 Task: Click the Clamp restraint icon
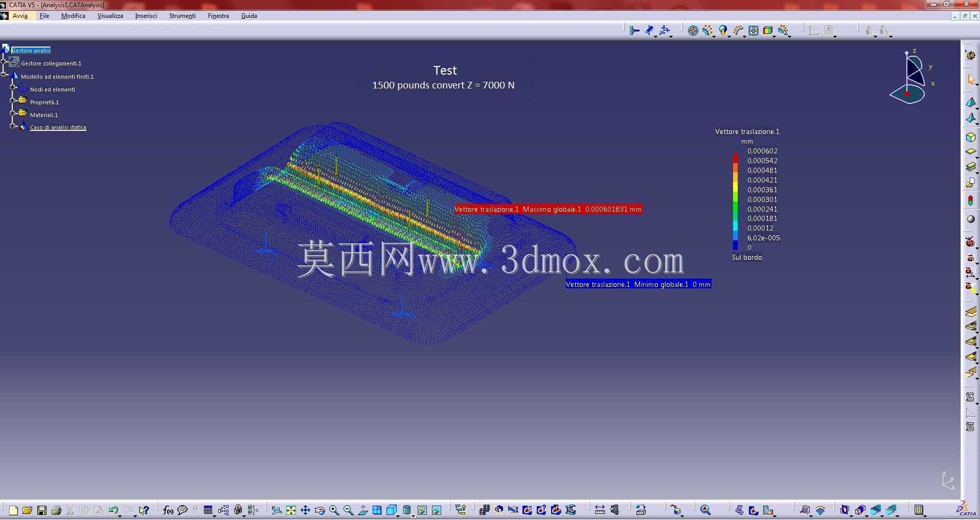click(x=634, y=31)
